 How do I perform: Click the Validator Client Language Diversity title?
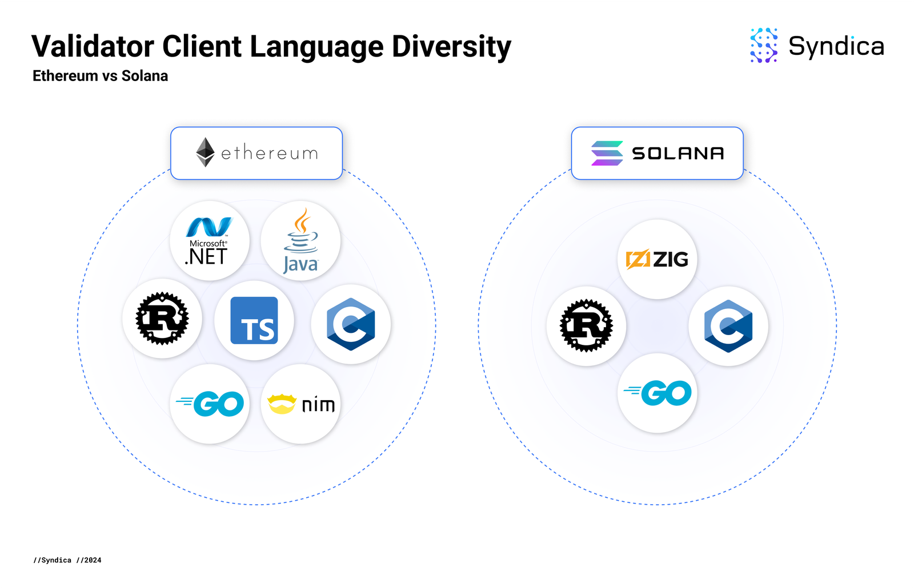click(x=271, y=46)
